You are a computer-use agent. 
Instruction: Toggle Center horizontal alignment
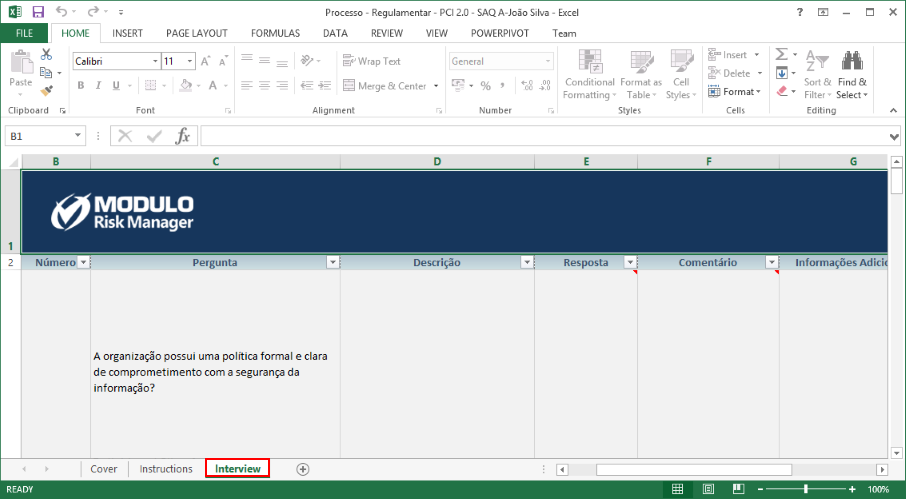pyautogui.click(x=264, y=85)
